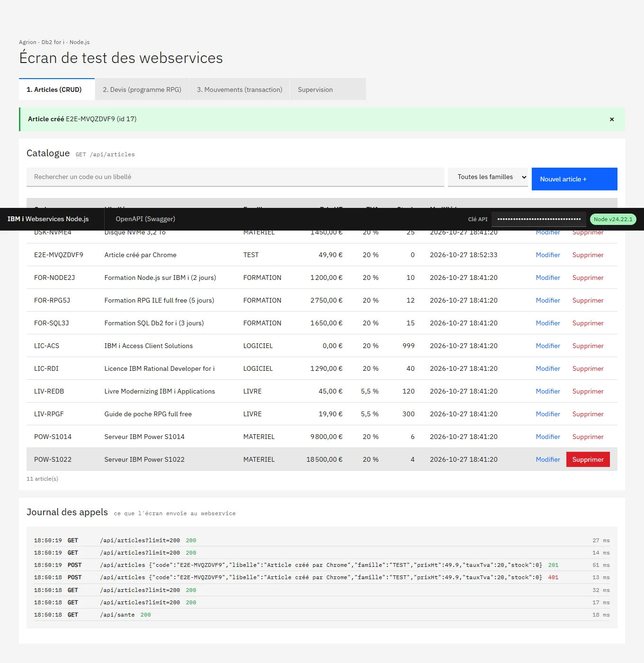The height and width of the screenshot is (663, 644).
Task: Click the journal POST entry with status 401
Action: click(322, 577)
